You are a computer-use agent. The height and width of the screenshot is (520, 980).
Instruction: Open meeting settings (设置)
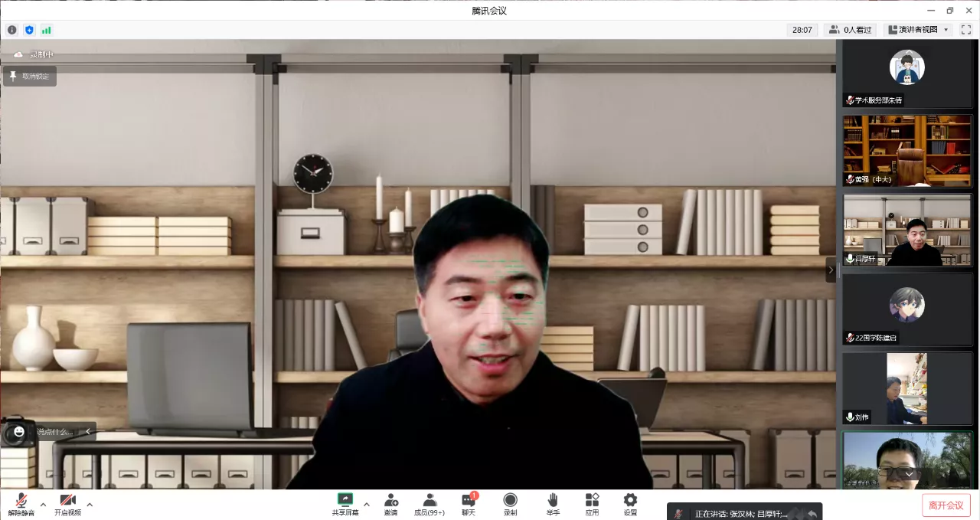coord(630,504)
